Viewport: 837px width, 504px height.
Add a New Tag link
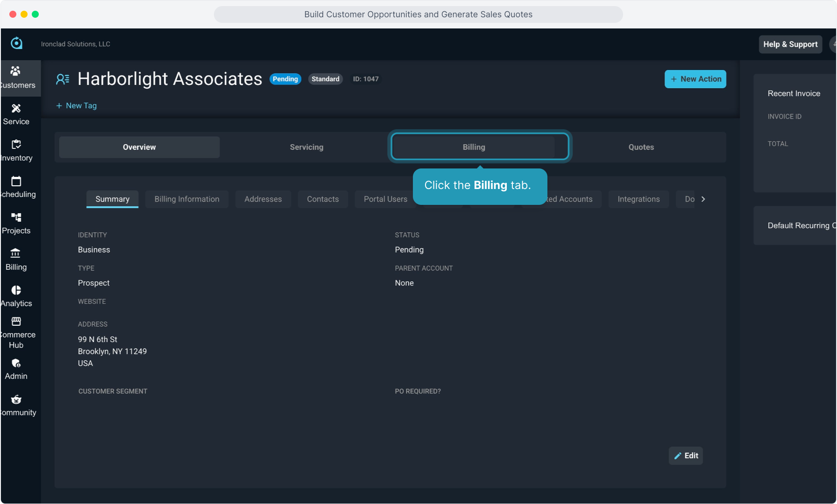pyautogui.click(x=77, y=105)
